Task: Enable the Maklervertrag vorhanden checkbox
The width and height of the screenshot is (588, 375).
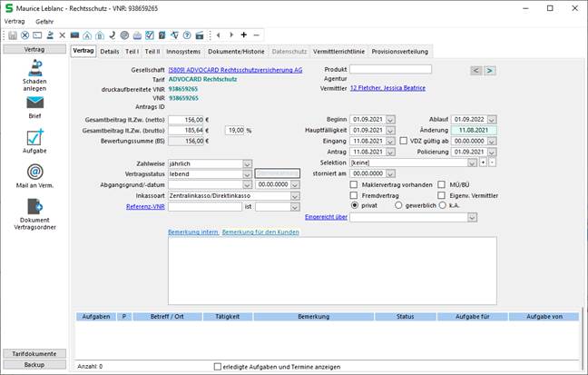Action: point(354,184)
